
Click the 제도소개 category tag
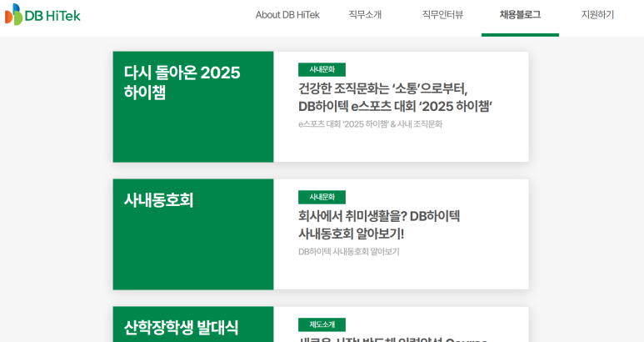(x=322, y=324)
